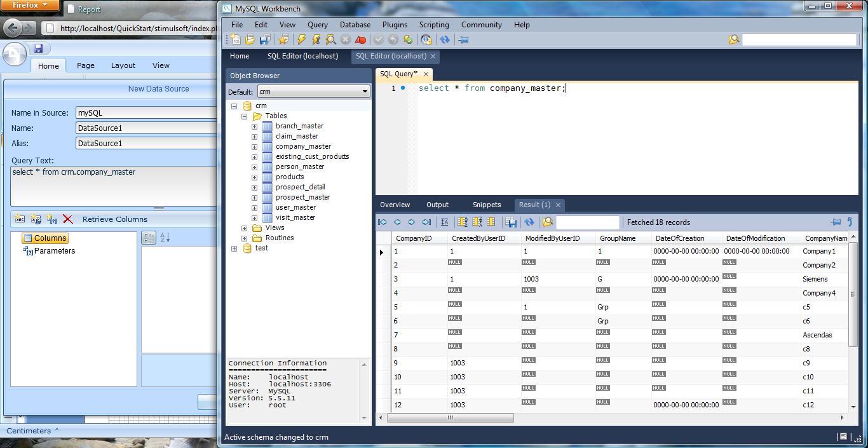The width and height of the screenshot is (868, 448).
Task: Click the reconnect to DBMS icon
Action: click(426, 39)
